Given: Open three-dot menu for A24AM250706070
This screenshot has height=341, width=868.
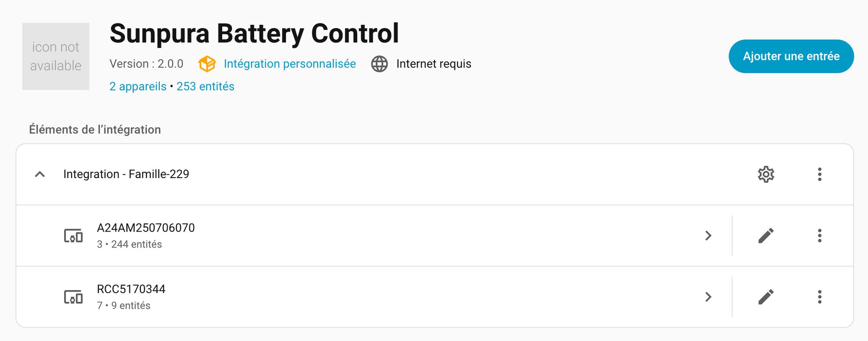Looking at the screenshot, I should [819, 235].
